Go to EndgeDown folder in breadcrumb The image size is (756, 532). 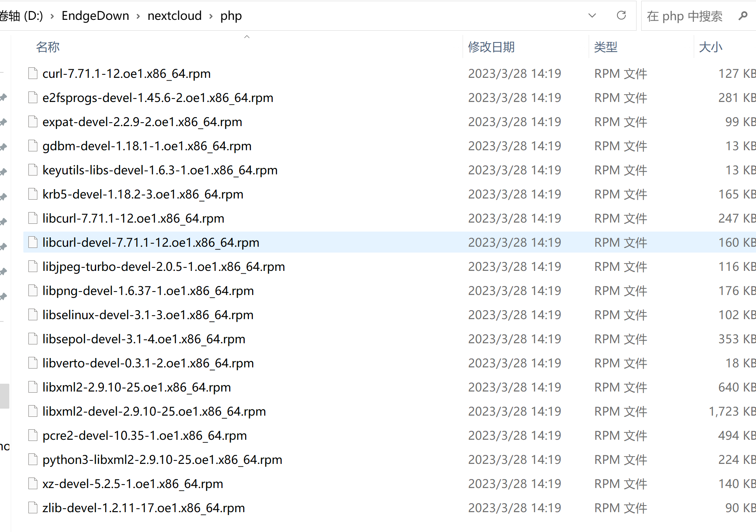(x=95, y=16)
